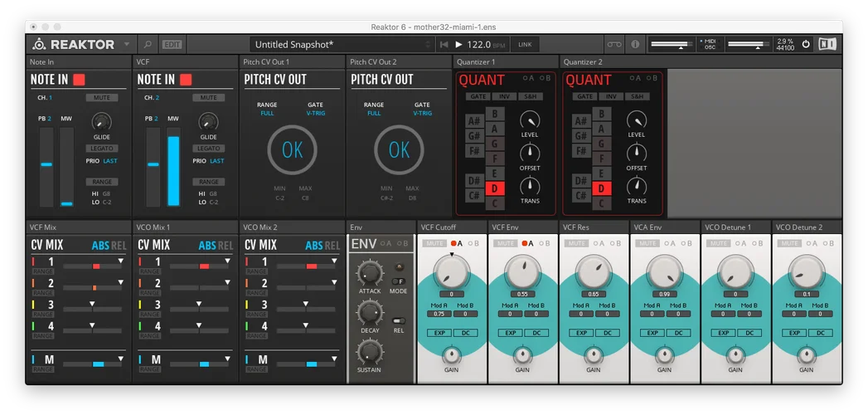Click the OK circle in Pitch CV Out 2

[399, 150]
